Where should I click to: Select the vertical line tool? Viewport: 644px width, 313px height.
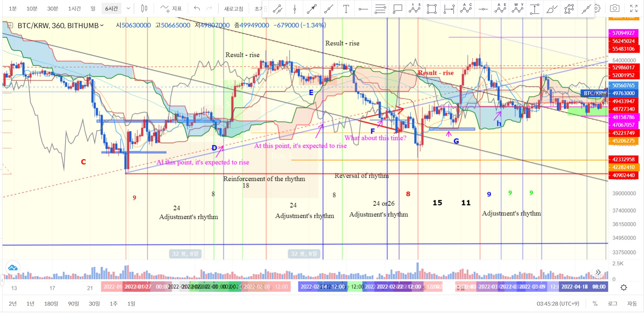click(295, 9)
